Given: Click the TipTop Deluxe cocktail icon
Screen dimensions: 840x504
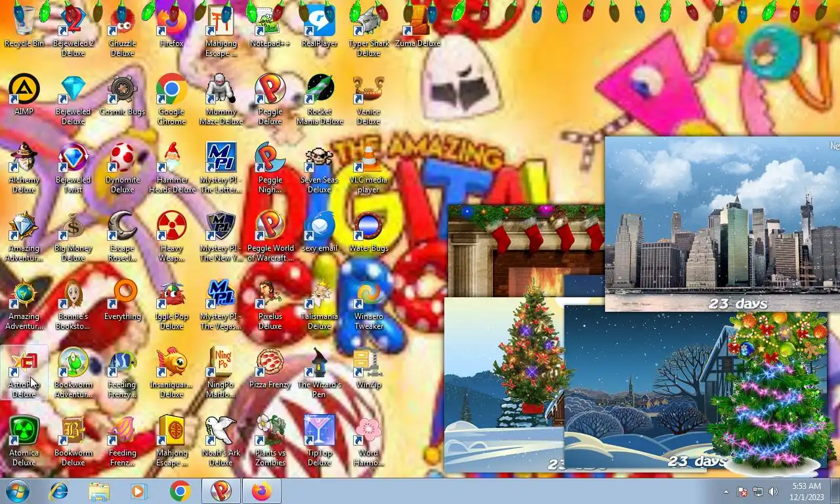Looking at the screenshot, I should point(319,440).
